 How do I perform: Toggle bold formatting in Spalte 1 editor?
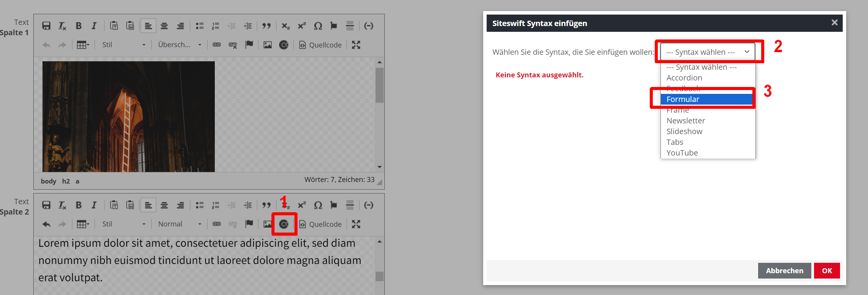click(78, 26)
